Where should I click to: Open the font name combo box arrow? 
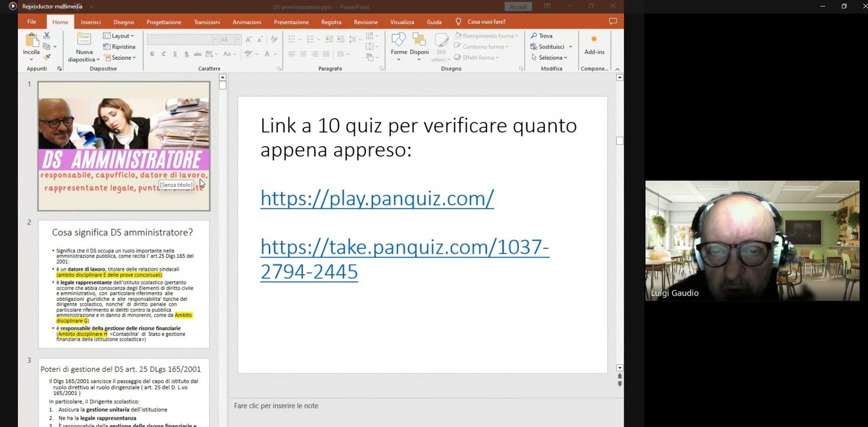pyautogui.click(x=215, y=40)
